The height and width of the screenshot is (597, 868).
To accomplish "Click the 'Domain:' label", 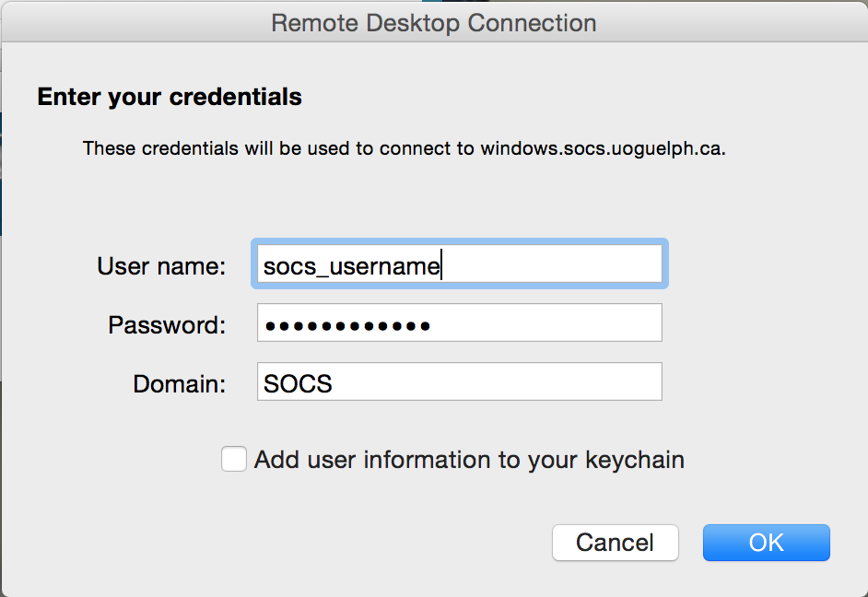I will pyautogui.click(x=179, y=382).
